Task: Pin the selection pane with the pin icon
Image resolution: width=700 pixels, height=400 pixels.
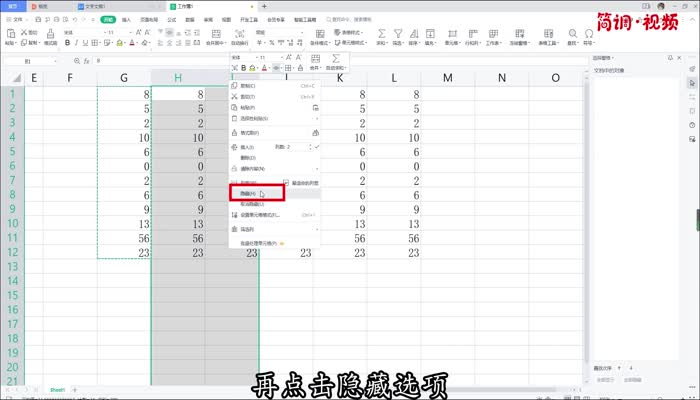Action: [669, 59]
